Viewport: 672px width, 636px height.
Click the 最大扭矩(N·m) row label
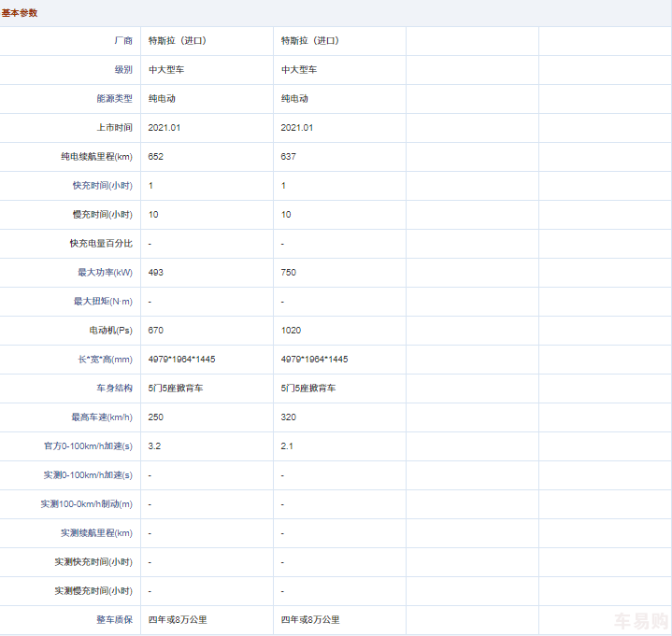[x=103, y=301]
